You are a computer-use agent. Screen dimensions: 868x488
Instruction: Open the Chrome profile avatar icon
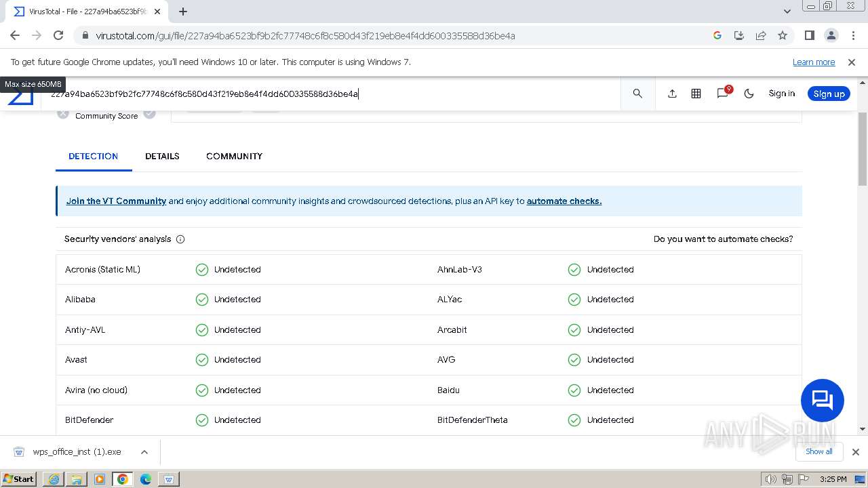pyautogui.click(x=831, y=35)
